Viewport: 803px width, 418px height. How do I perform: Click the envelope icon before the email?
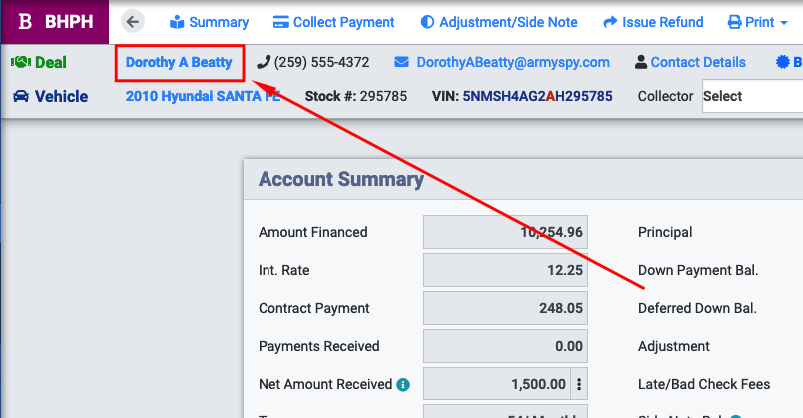[402, 62]
